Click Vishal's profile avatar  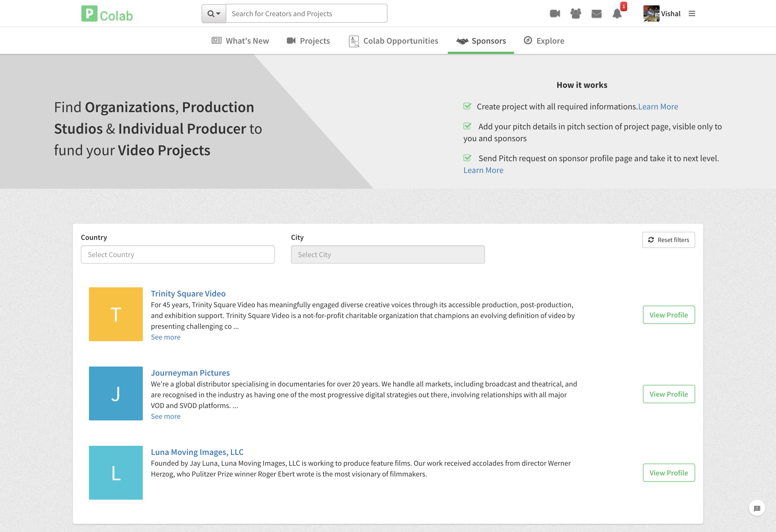[x=651, y=14]
